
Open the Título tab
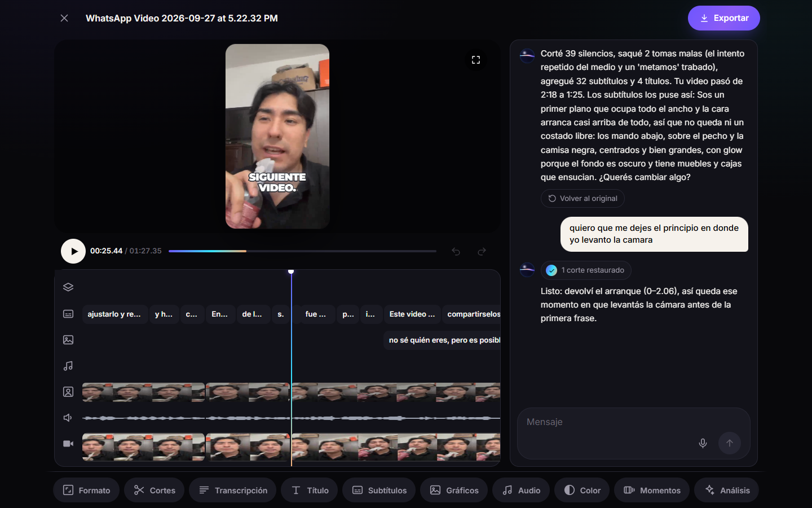click(310, 491)
